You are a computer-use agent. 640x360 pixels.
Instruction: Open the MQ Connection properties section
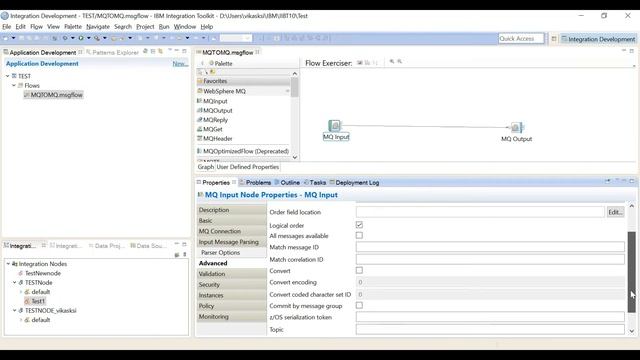[x=231, y=231]
